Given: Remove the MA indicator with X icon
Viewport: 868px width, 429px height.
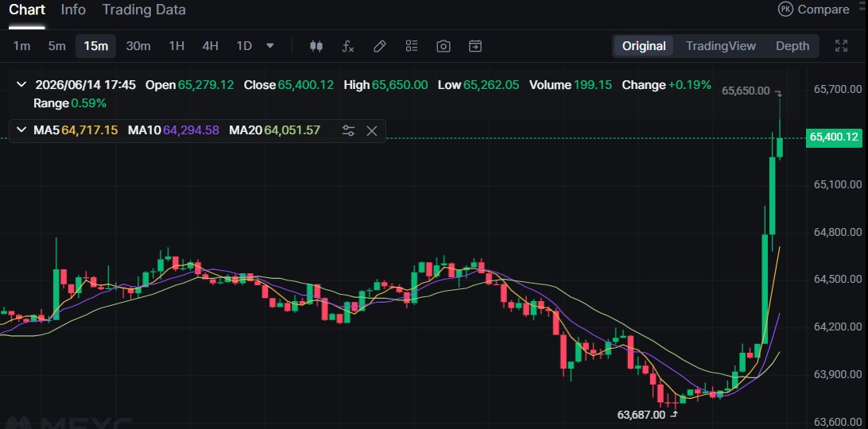Looking at the screenshot, I should [372, 130].
